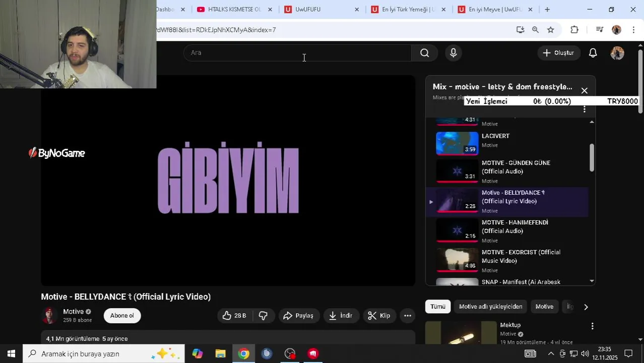Screen dimensions: 644x363
Task: Open OBS Studio from the taskbar
Action: (x=290, y=353)
